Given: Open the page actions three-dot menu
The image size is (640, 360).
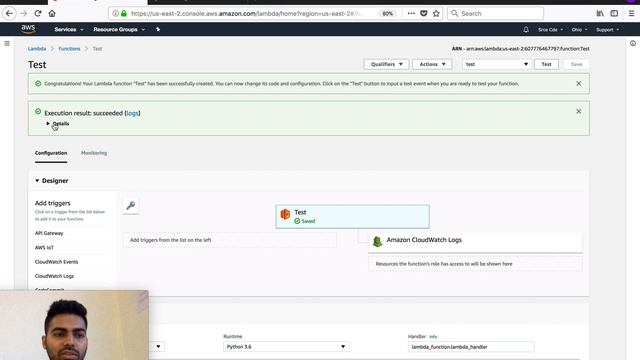Looking at the screenshot, I should tap(411, 13).
